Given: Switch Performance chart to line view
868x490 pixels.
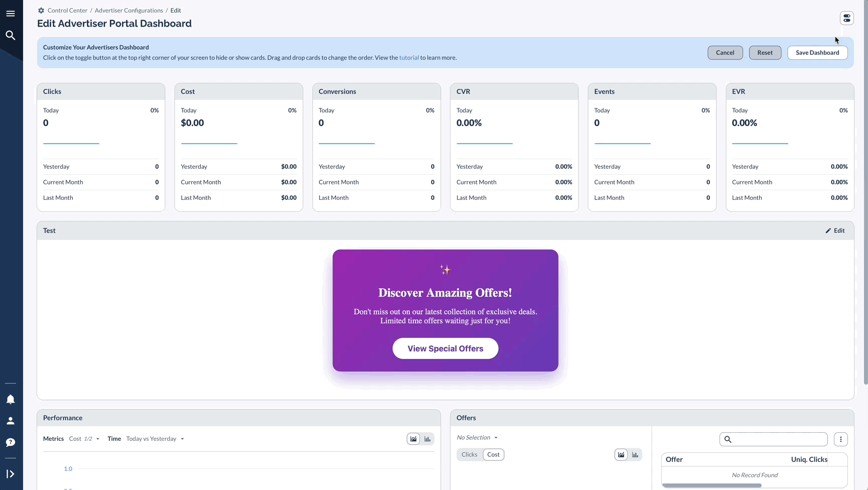Looking at the screenshot, I should pos(413,439).
